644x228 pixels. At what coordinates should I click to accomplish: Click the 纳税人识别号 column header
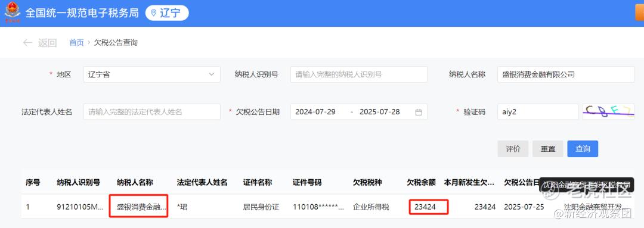coord(79,183)
